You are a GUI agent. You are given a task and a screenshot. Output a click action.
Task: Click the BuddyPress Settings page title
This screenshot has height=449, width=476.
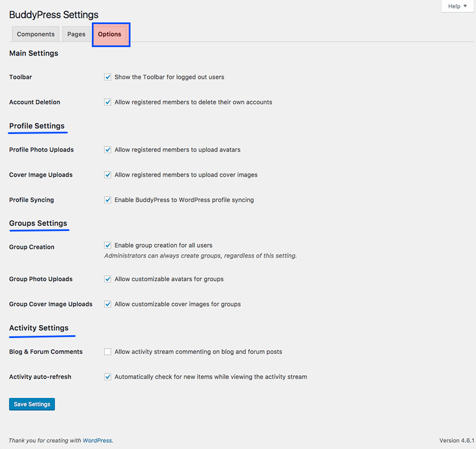pos(54,15)
